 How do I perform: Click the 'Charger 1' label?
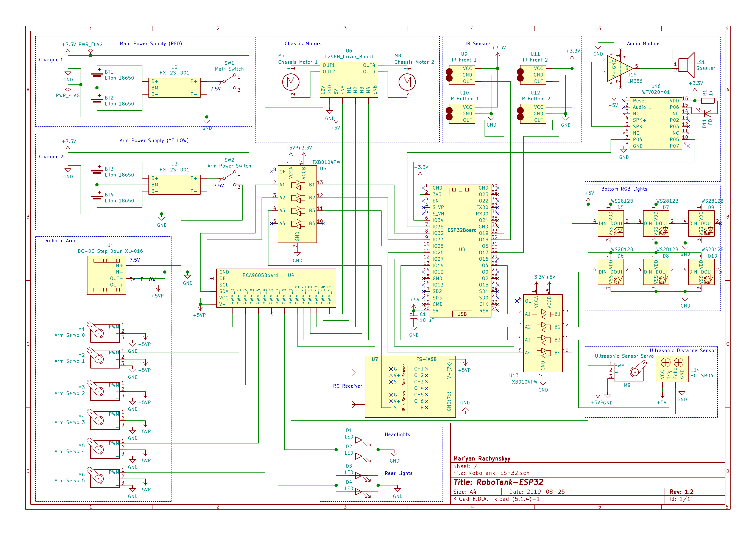click(x=51, y=60)
